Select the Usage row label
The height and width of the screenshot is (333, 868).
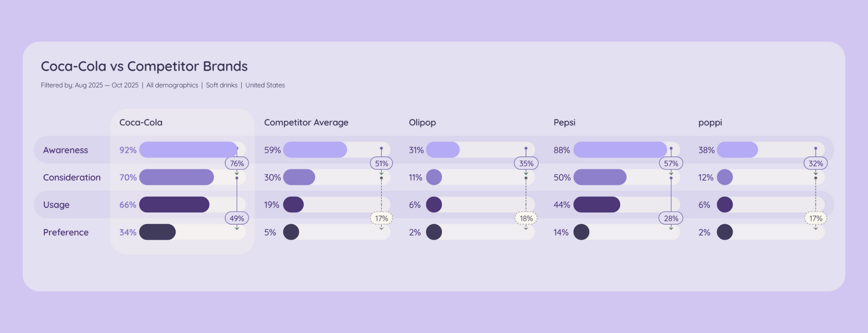[56, 204]
